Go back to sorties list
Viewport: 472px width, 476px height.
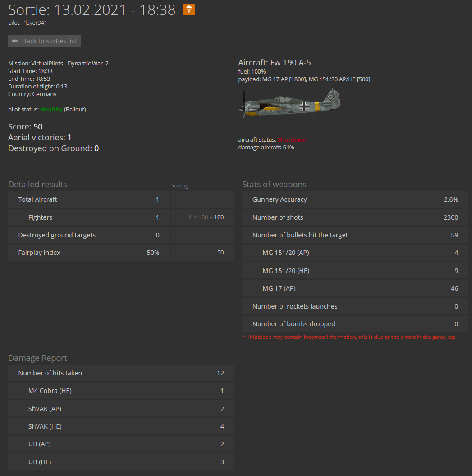coord(44,41)
